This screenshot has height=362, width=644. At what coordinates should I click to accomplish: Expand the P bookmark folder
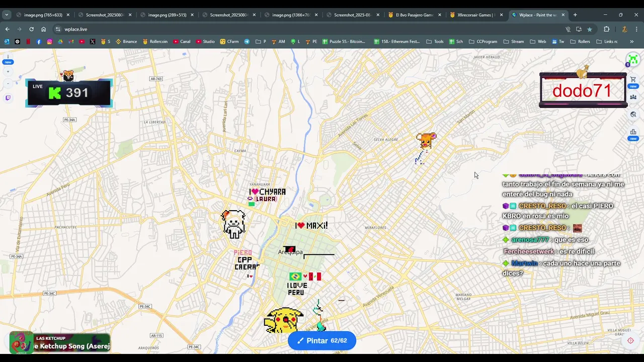coord(261,41)
